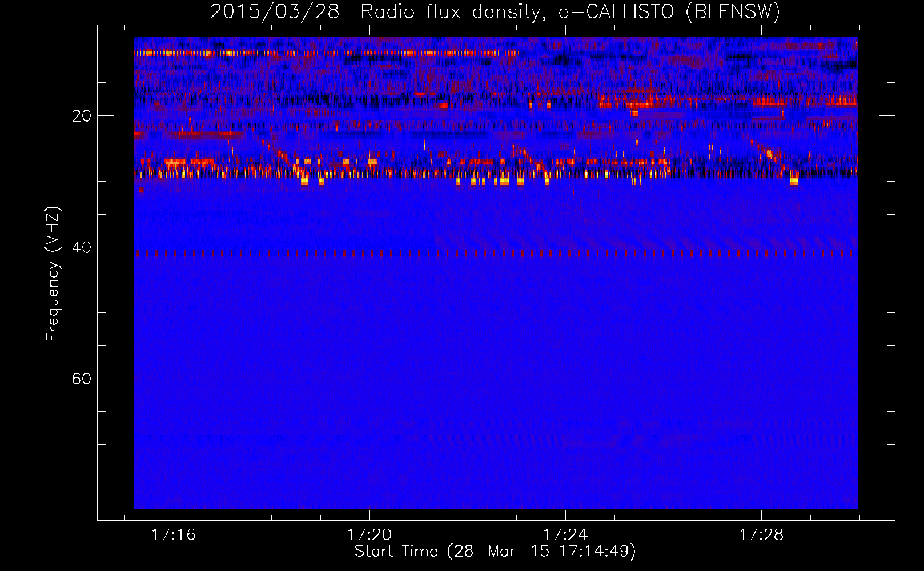Click the 17:28 time tick label
The image size is (924, 571).
point(761,535)
